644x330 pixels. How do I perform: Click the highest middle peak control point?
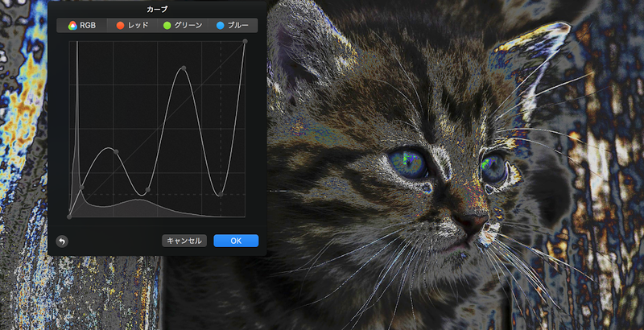(x=184, y=68)
